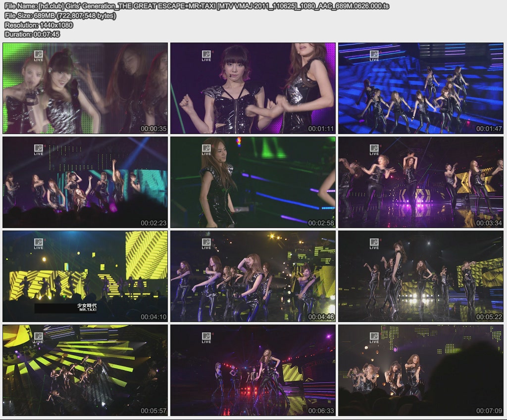Click the MTV LIVE logo in 00:01:11 frame
Image resolution: width=507 pixels, height=420 pixels.
click(x=206, y=56)
